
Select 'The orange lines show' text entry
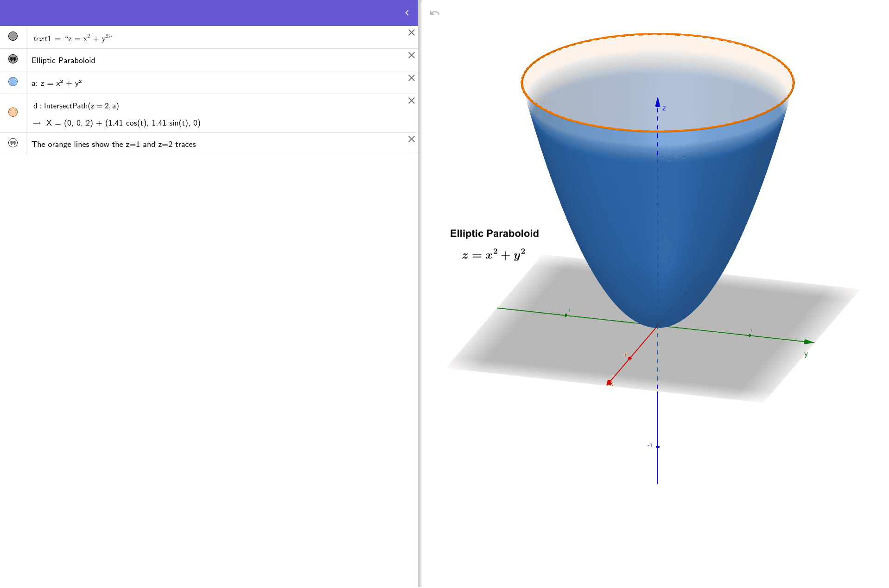pos(114,145)
